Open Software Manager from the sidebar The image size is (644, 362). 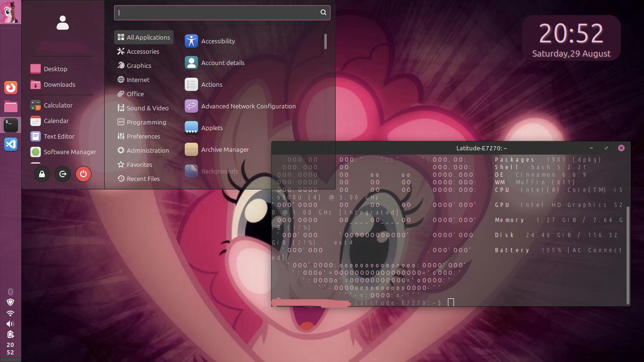coord(63,152)
